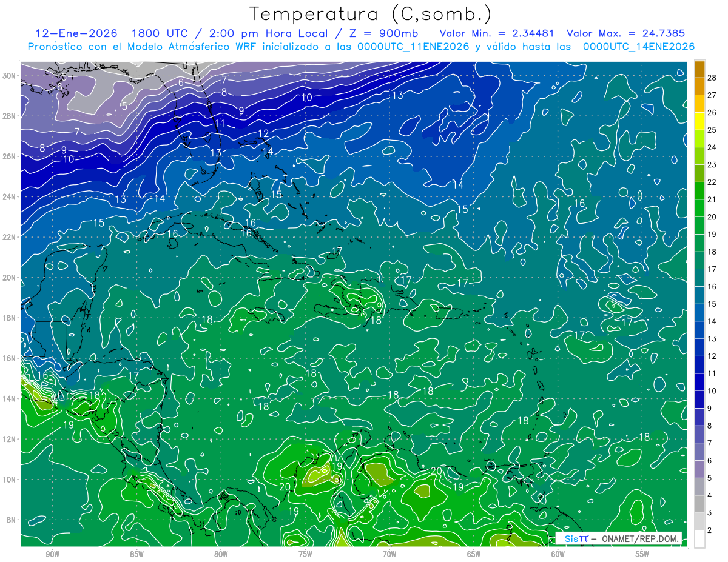Viewport: 728px width, 562px height.
Task: Click the '18N' latitude axis label
Action: click(x=10, y=318)
